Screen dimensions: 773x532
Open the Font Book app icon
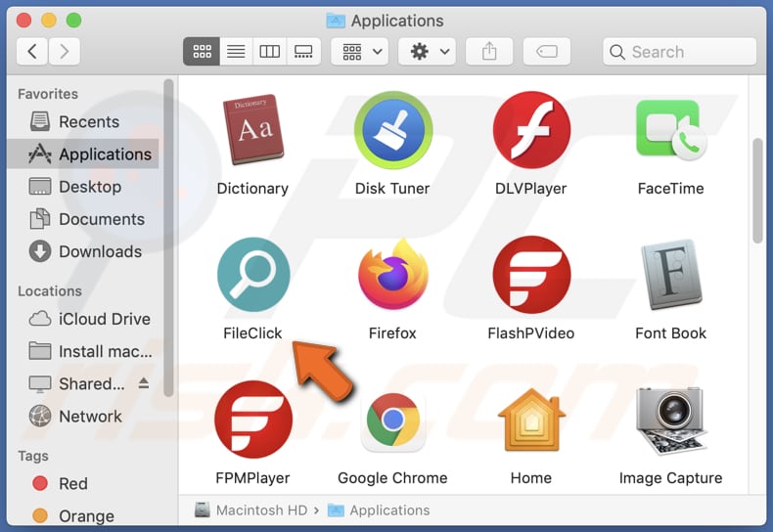pos(671,275)
